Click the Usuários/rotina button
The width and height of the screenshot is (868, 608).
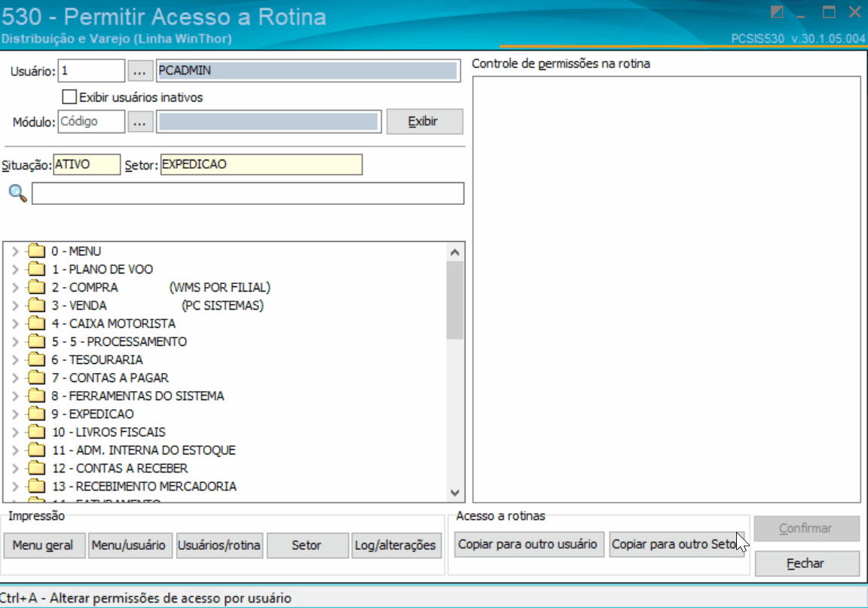point(219,545)
